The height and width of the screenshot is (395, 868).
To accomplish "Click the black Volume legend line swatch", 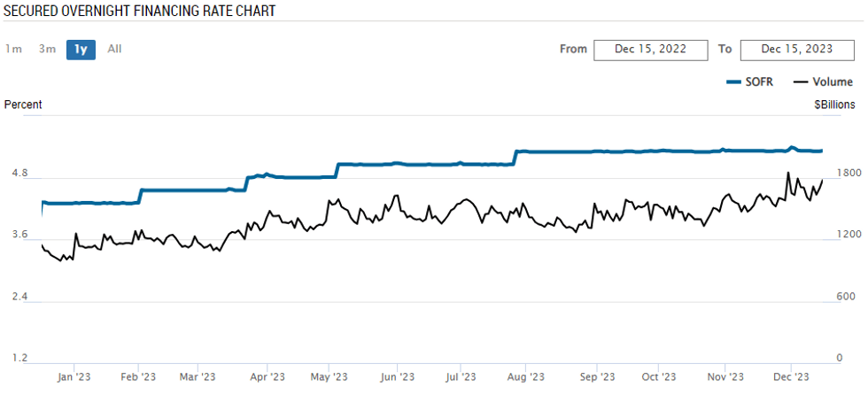I will tap(801, 82).
